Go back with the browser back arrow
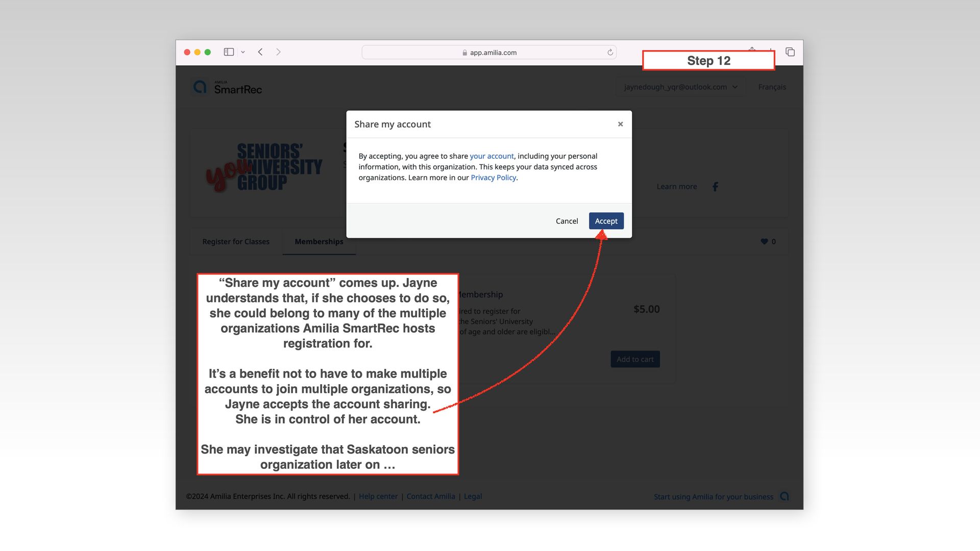Viewport: 980px width, 551px height. point(260,52)
